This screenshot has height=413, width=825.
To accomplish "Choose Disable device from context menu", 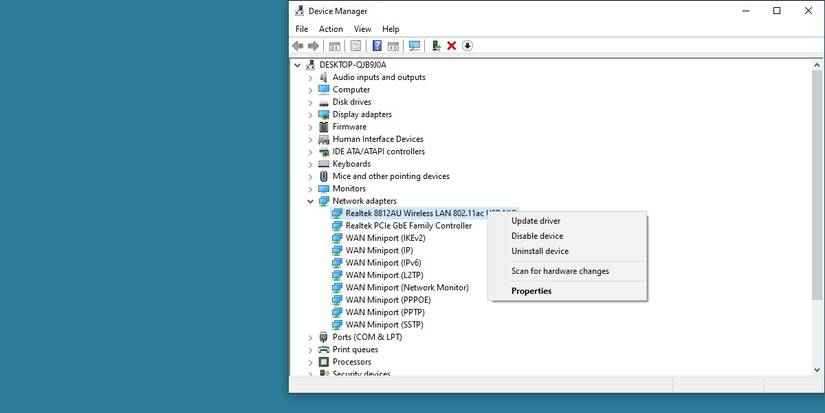I will coord(568,236).
